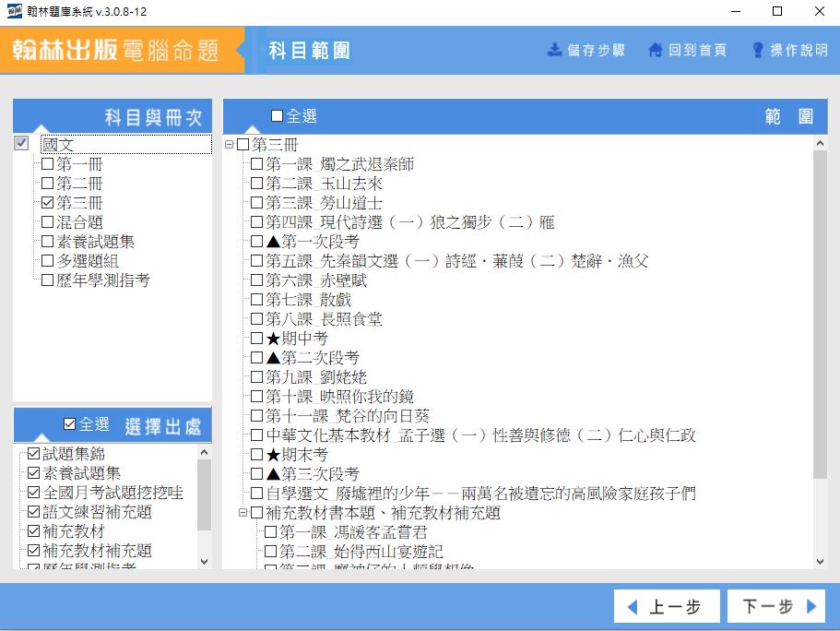The image size is (840, 631).
Task: Check ▲第三次段考 checkbox
Action: [256, 473]
